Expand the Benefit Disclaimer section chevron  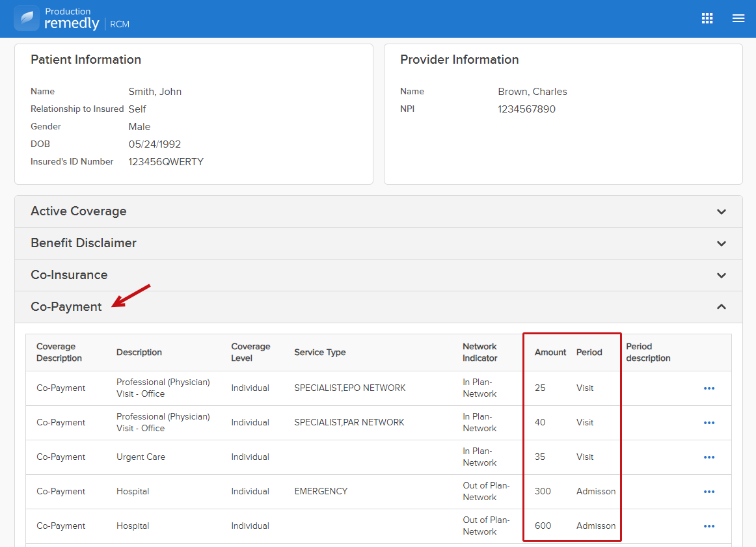click(722, 243)
